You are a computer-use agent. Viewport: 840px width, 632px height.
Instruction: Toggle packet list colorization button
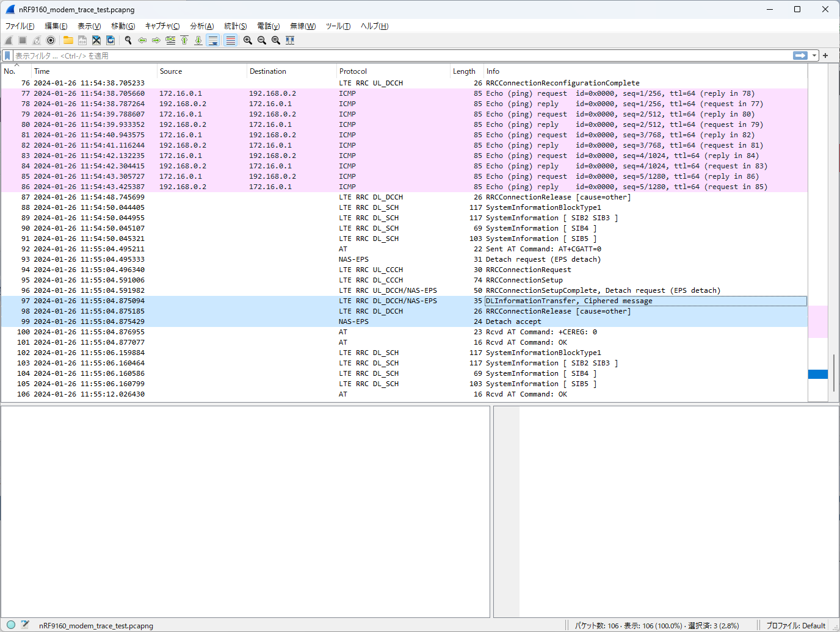pos(230,40)
